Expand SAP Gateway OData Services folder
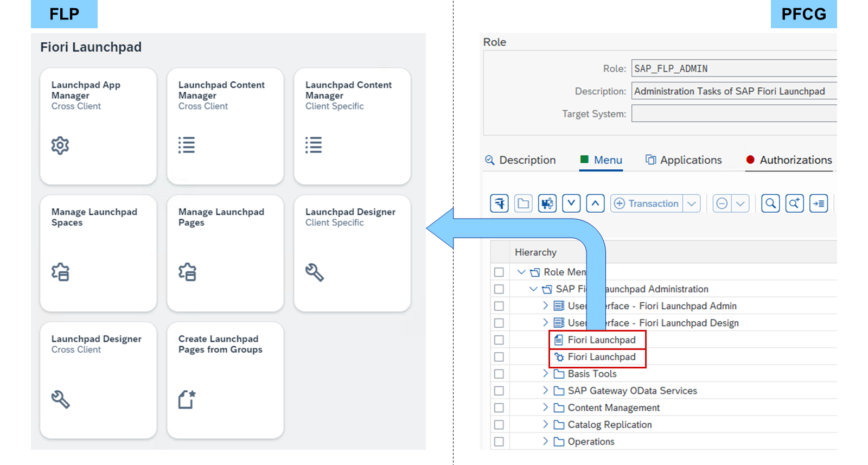The height and width of the screenshot is (465, 868). click(x=545, y=390)
